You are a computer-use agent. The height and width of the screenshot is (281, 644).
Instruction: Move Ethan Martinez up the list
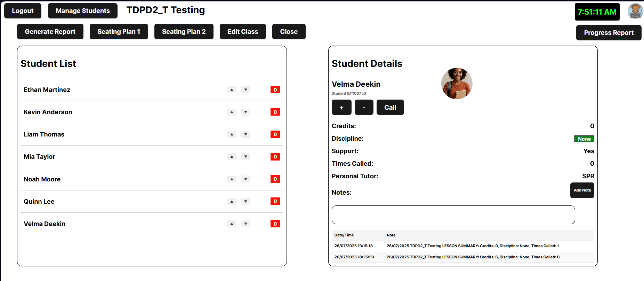pyautogui.click(x=232, y=90)
